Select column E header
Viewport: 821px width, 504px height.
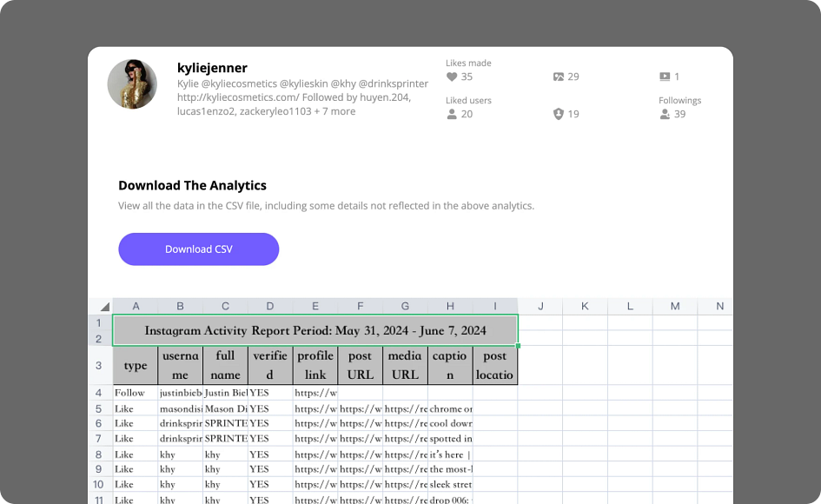click(x=315, y=307)
